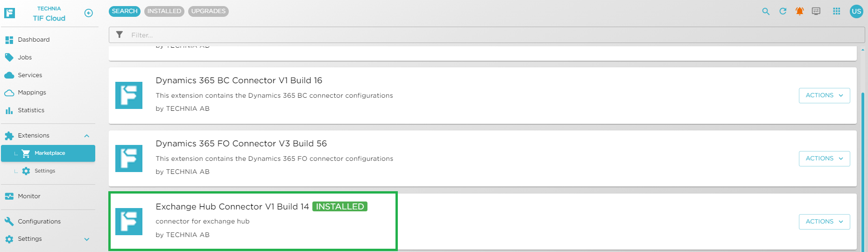Open the US user avatar menu
This screenshot has height=252, width=868.
point(856,11)
